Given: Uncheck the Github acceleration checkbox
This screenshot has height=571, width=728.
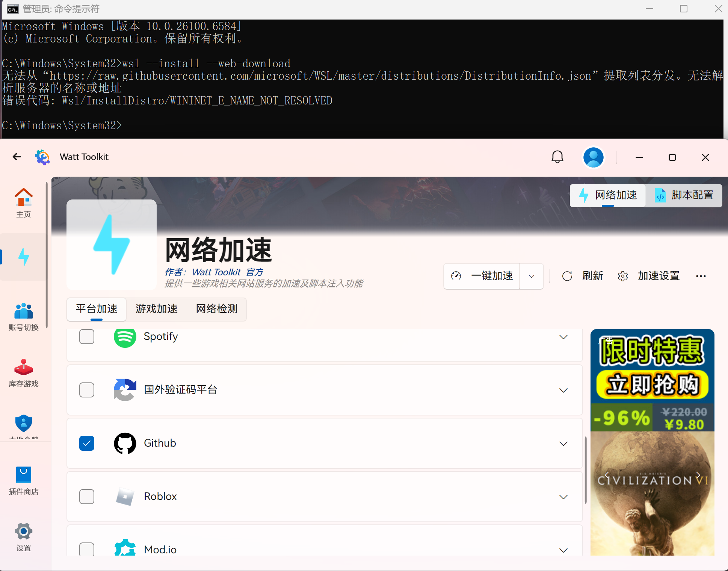Looking at the screenshot, I should 87,443.
